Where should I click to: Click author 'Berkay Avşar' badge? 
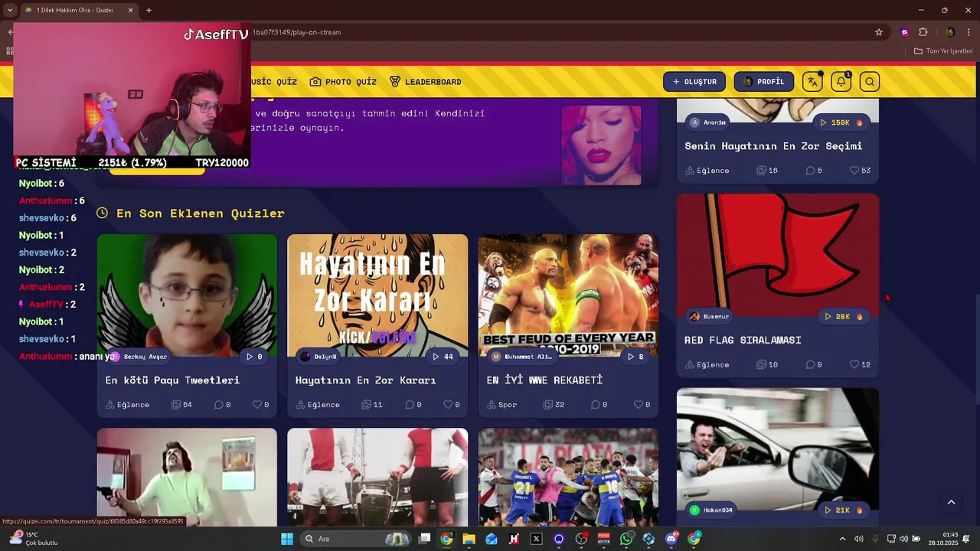pyautogui.click(x=139, y=357)
